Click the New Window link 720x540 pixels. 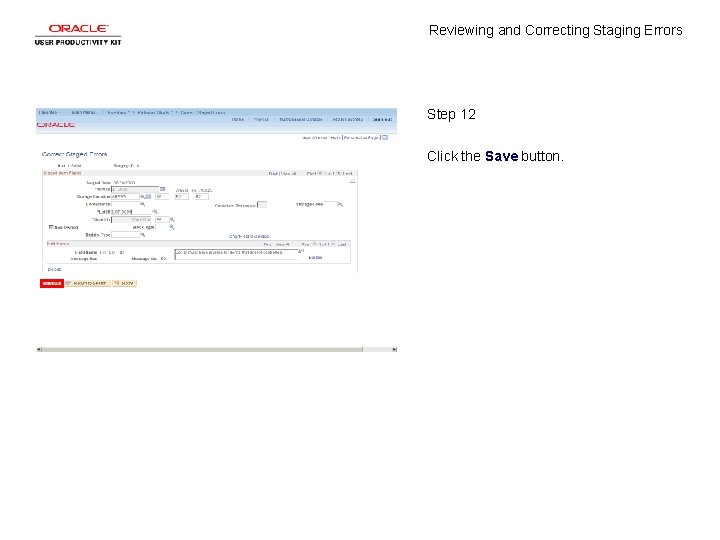tap(315, 137)
